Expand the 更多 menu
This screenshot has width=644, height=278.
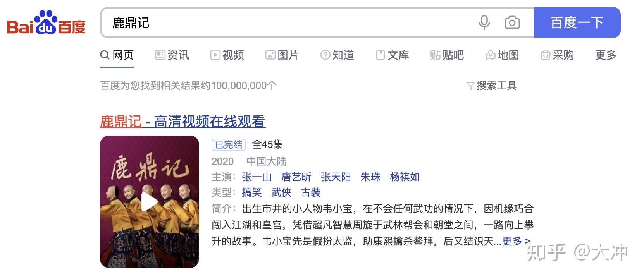click(606, 55)
